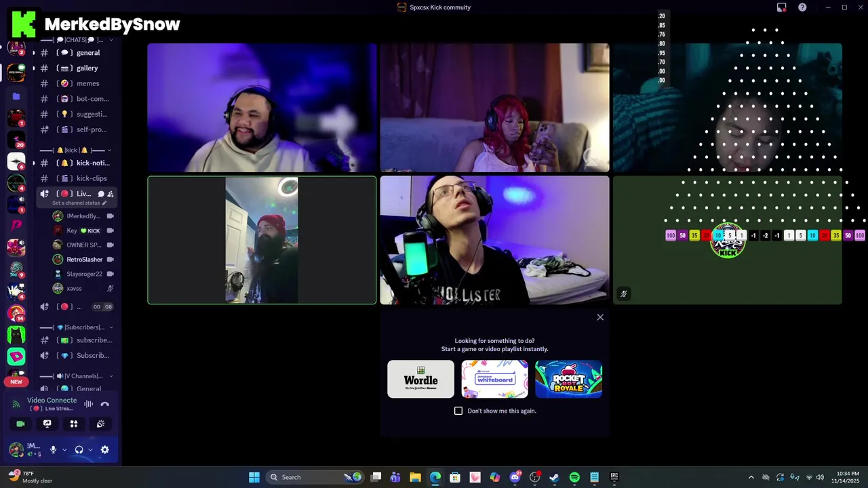Open the kick-clips channel
The width and height of the screenshot is (868, 488).
pyautogui.click(x=75, y=178)
